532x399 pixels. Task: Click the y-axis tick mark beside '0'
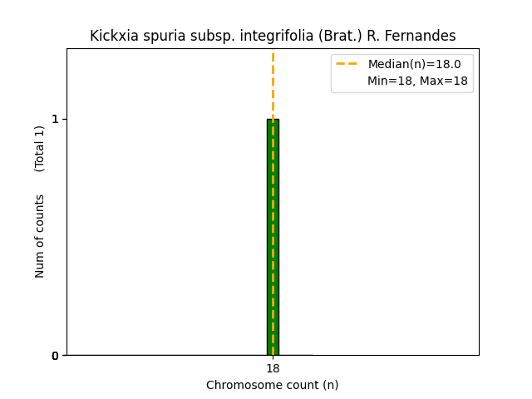[65, 355]
